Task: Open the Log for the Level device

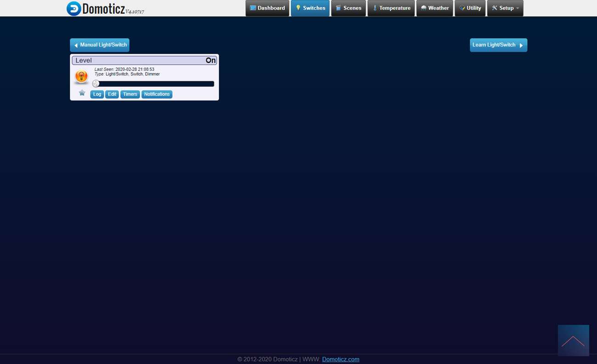Action: [x=97, y=95]
